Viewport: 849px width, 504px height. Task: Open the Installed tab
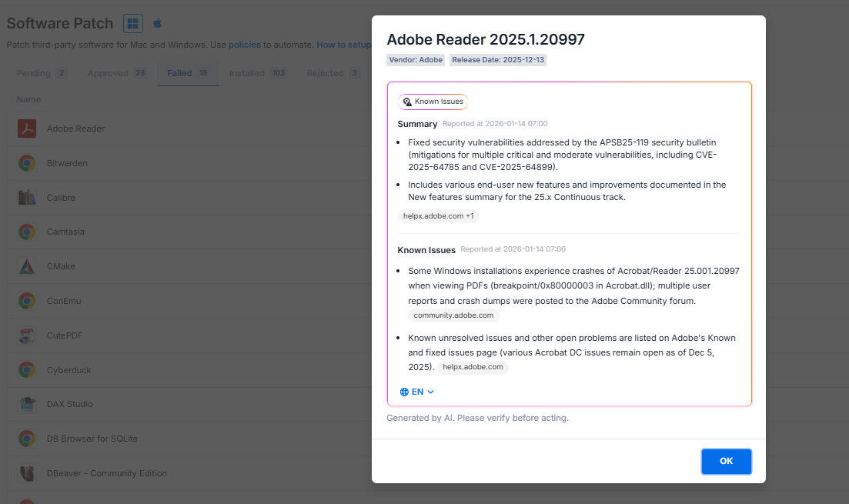pos(257,73)
